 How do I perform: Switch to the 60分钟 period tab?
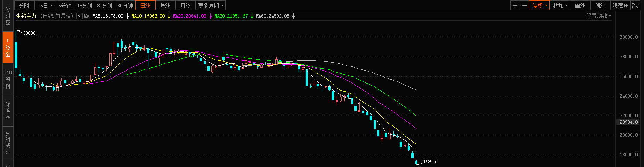click(x=125, y=6)
